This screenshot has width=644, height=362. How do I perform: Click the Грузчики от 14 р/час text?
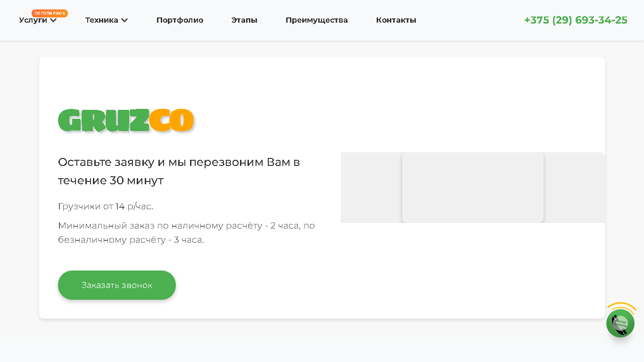pos(106,206)
